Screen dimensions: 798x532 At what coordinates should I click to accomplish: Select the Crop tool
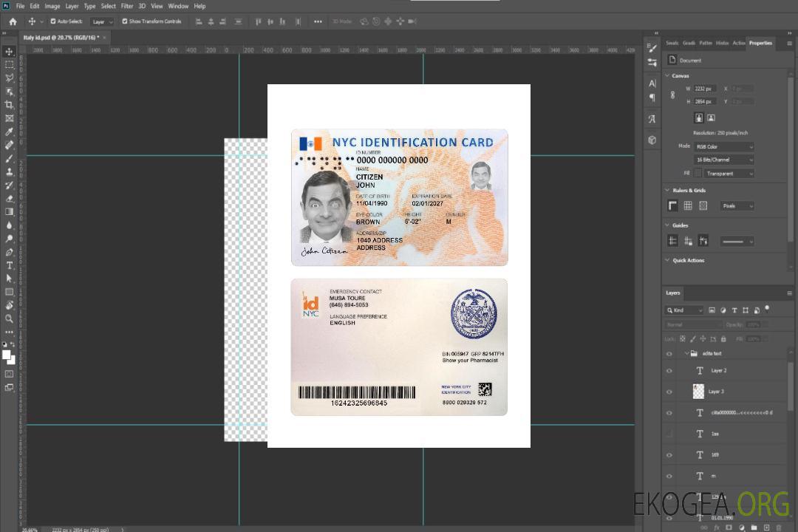tap(9, 104)
